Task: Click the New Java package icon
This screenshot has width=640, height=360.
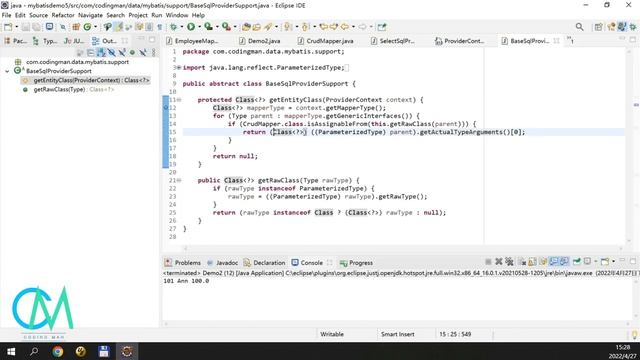Action: [76, 27]
